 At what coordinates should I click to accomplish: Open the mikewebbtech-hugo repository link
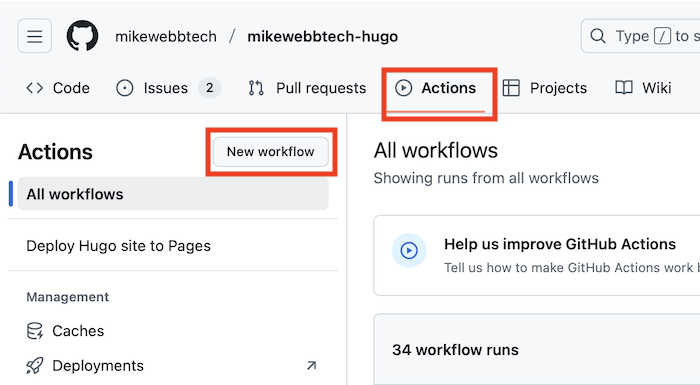pyautogui.click(x=323, y=37)
